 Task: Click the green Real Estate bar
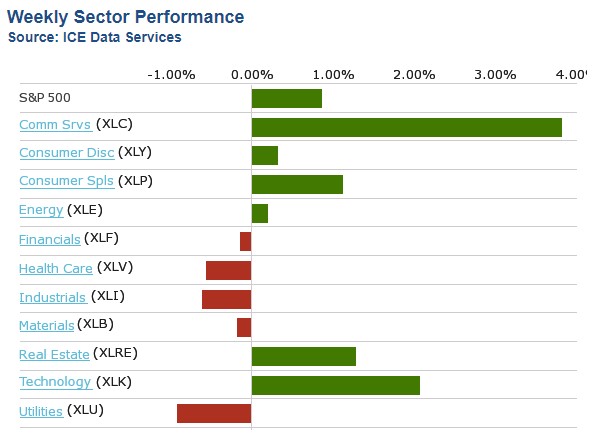pyautogui.click(x=303, y=356)
